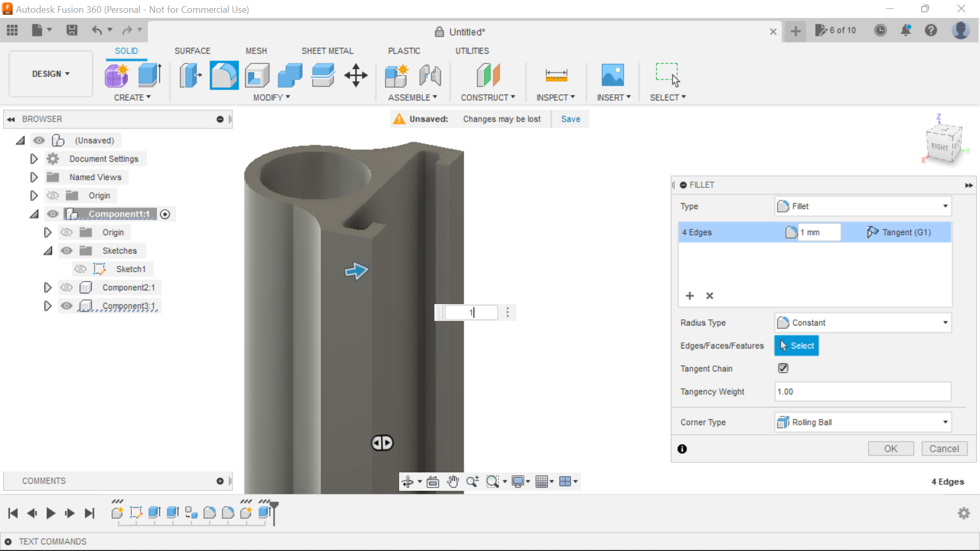Select the Inspect menu icon
Image resolution: width=980 pixels, height=551 pixels.
(x=556, y=74)
